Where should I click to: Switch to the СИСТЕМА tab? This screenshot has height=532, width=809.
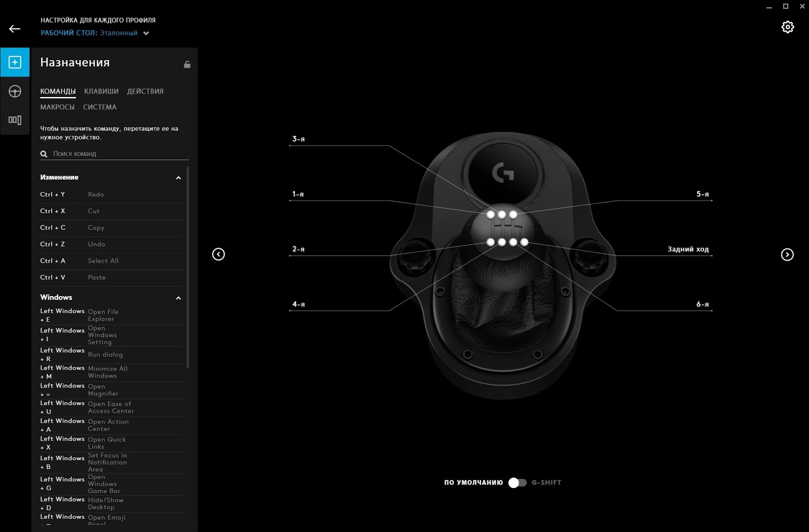coord(100,107)
